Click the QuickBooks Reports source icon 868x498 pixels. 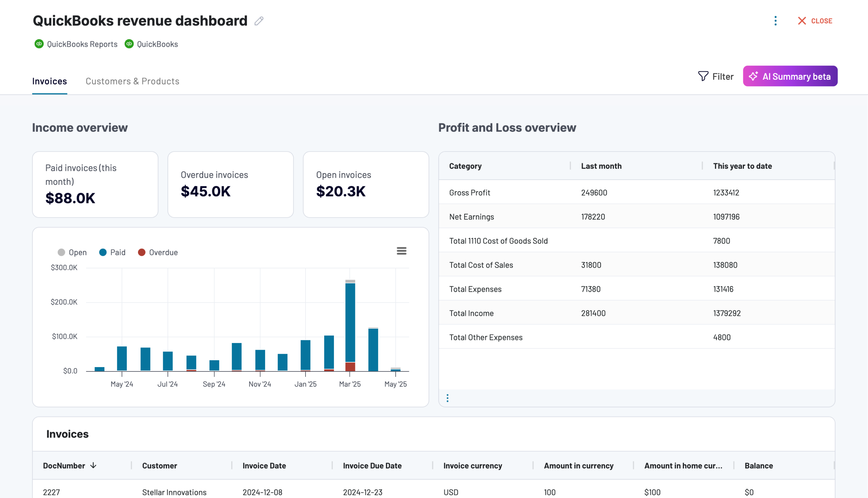point(39,44)
